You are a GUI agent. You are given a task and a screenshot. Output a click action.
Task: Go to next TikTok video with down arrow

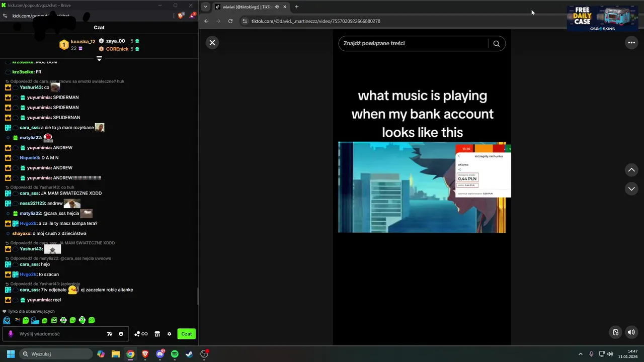(631, 189)
